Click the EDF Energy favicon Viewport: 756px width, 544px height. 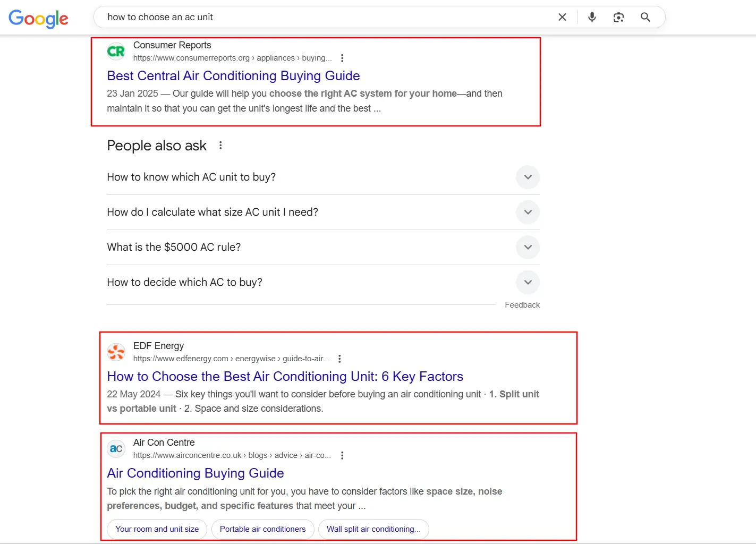pos(116,352)
